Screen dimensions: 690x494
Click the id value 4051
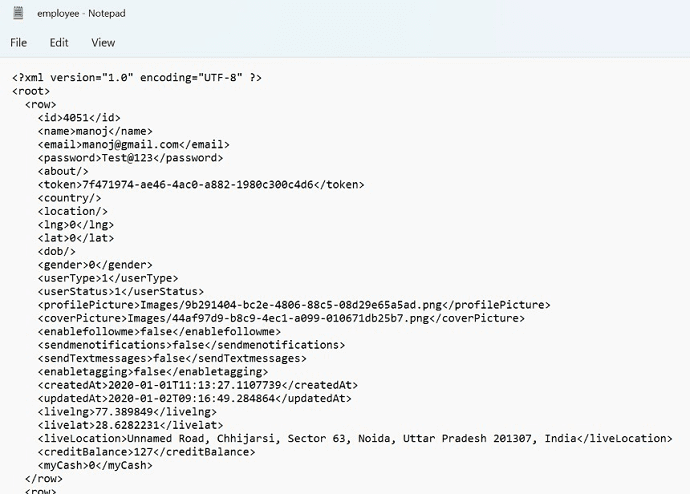76,118
